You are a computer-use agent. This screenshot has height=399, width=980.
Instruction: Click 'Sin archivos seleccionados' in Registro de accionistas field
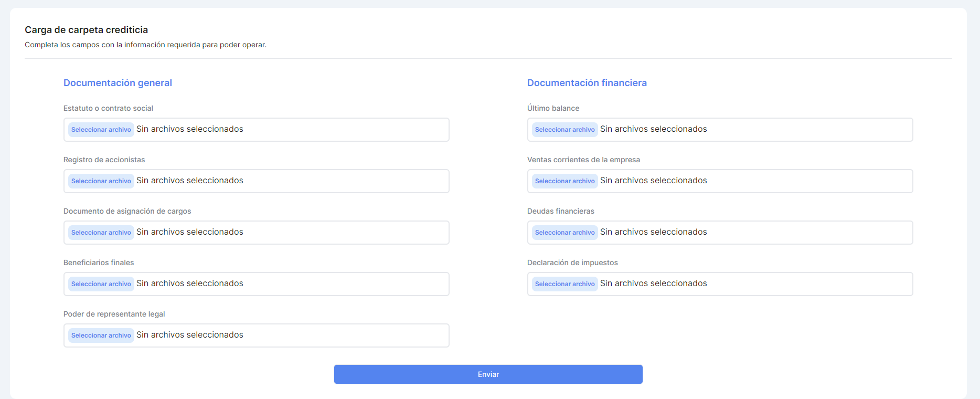(190, 181)
